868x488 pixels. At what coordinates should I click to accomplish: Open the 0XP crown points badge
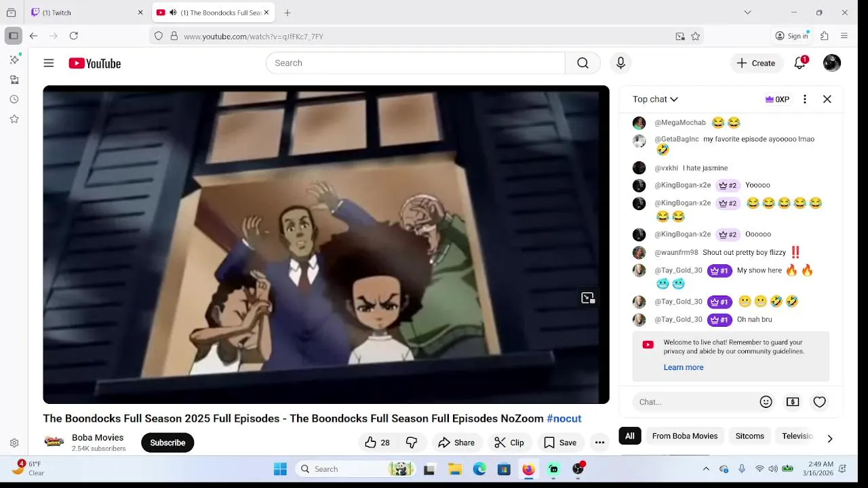coord(777,99)
